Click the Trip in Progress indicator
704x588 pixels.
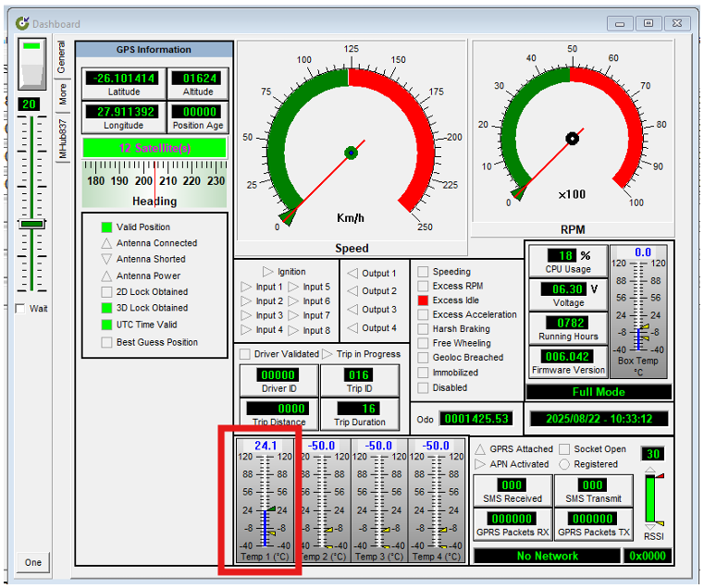327,354
